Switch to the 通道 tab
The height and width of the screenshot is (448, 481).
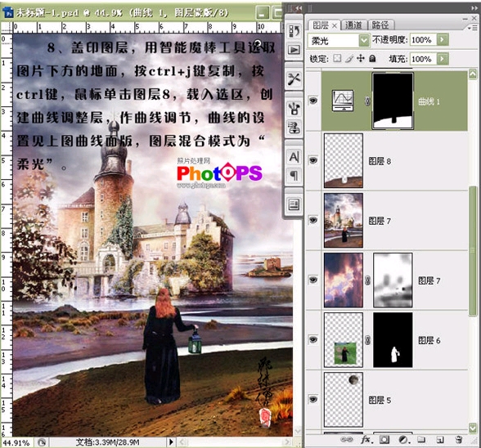tap(353, 25)
